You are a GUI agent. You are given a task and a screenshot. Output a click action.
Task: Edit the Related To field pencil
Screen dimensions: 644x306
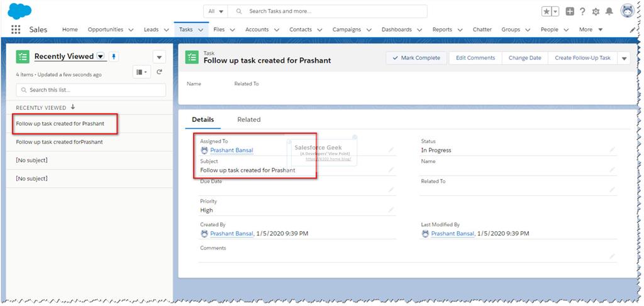612,190
